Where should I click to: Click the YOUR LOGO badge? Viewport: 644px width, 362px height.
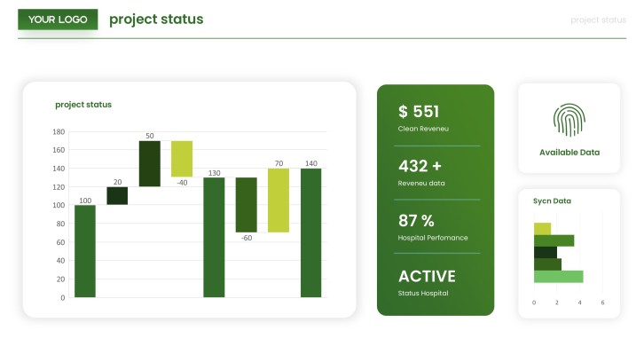[x=58, y=20]
